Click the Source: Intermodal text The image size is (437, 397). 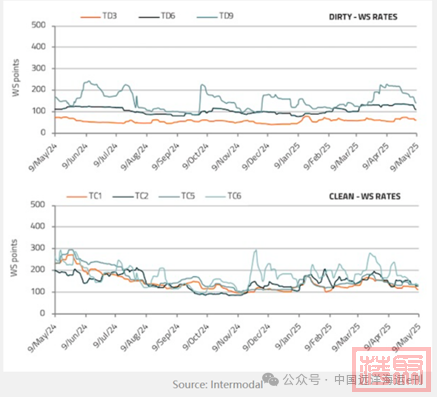[x=218, y=385]
